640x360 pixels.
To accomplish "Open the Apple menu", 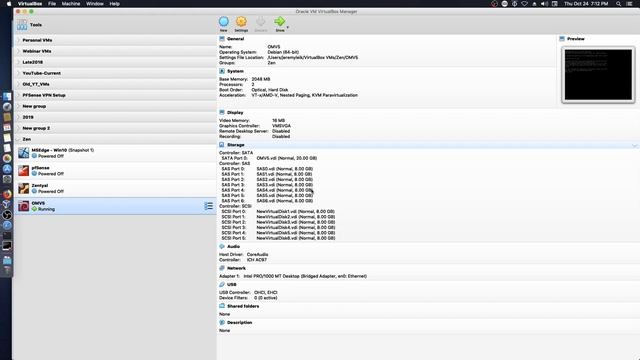I will tap(9, 4).
